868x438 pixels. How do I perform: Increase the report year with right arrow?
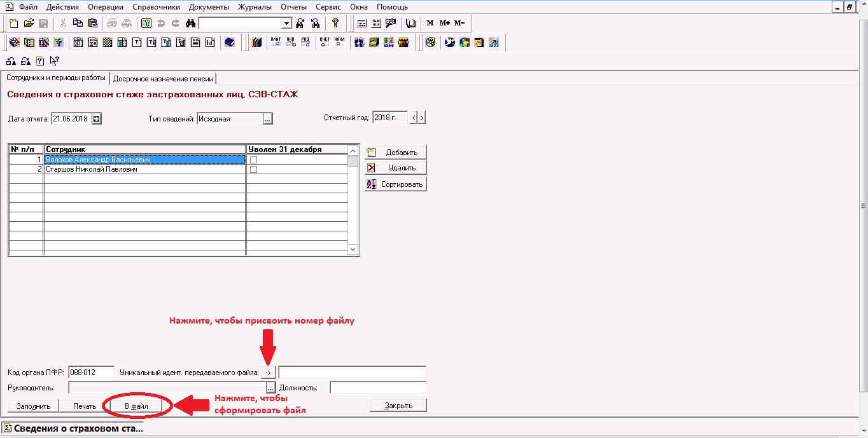point(421,118)
